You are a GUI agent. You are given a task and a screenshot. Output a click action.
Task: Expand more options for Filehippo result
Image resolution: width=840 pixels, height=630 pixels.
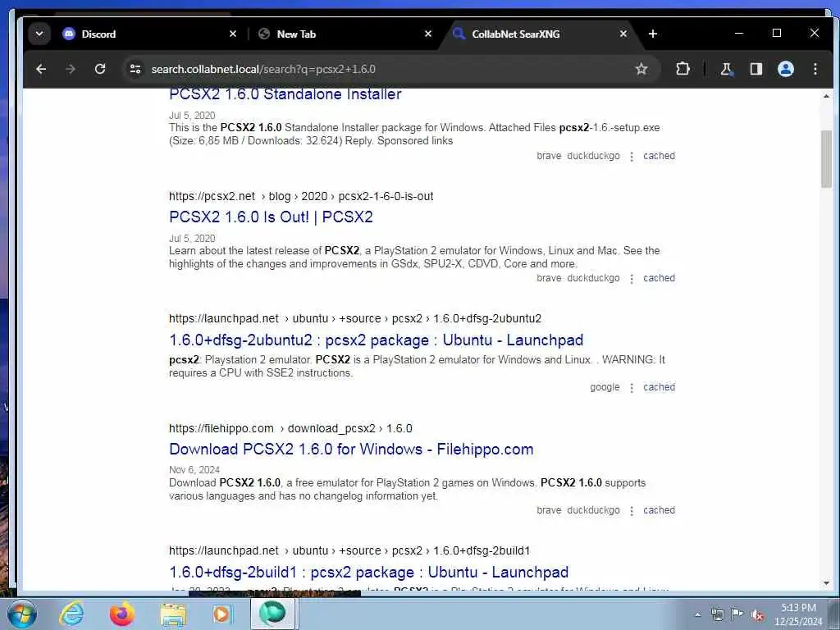tap(632, 511)
